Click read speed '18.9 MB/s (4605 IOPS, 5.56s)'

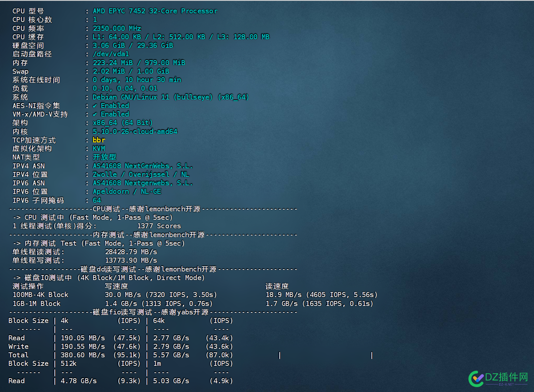pyautogui.click(x=322, y=295)
